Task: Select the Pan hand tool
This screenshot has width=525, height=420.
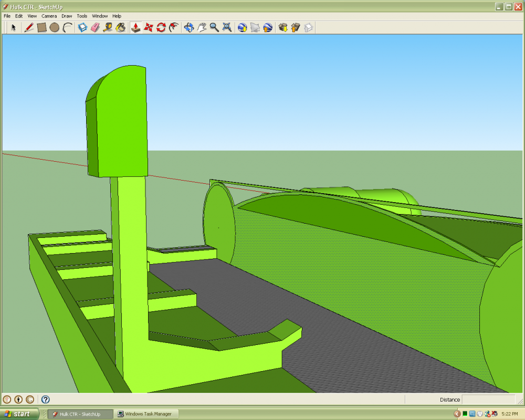Action: click(x=202, y=27)
